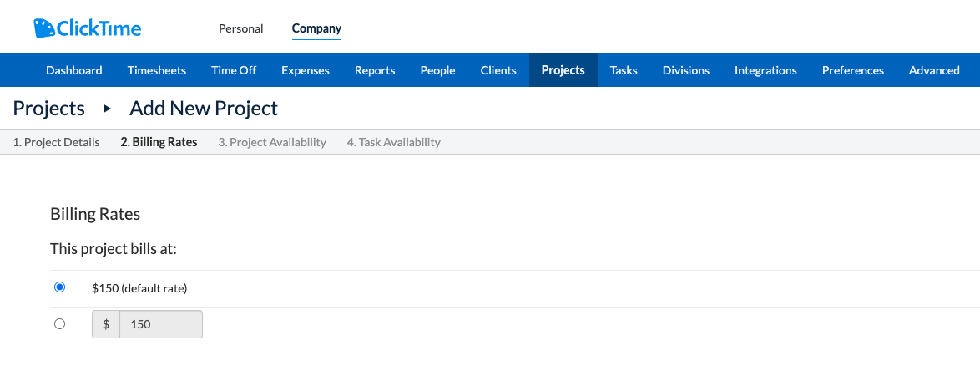This screenshot has height=366, width=980.
Task: Click the breadcrumb arrow separator icon
Action: (x=107, y=109)
